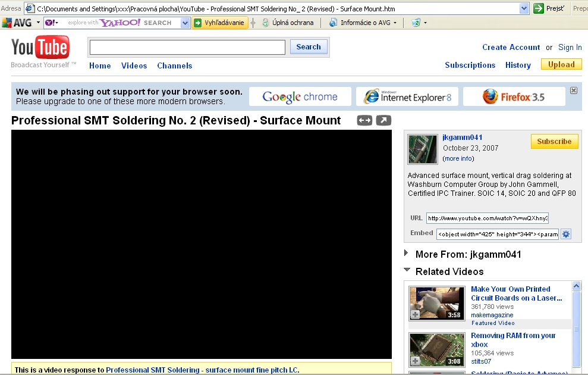
Task: Open the stilts07 uploader link
Action: (x=481, y=361)
